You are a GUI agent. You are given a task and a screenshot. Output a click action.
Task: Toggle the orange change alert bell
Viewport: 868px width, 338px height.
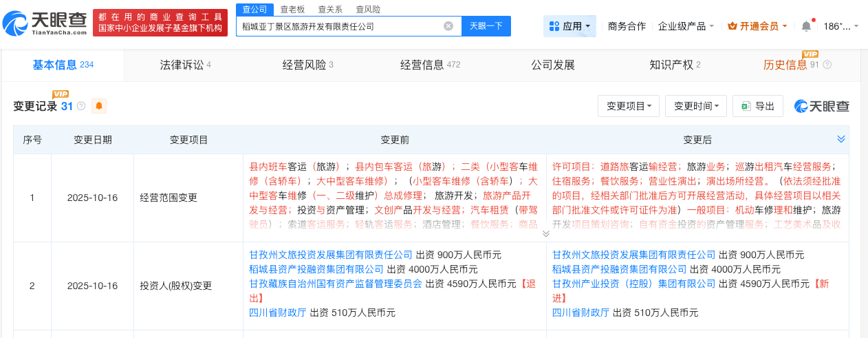click(99, 106)
